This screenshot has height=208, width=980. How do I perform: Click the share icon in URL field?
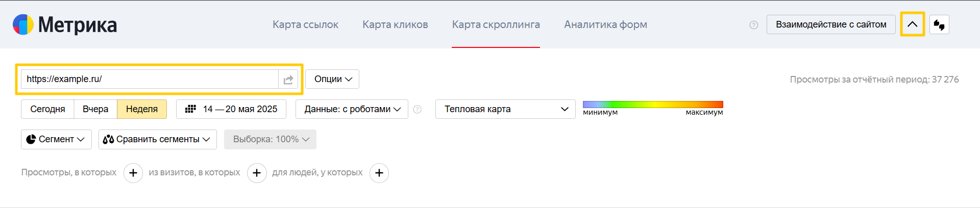point(288,80)
